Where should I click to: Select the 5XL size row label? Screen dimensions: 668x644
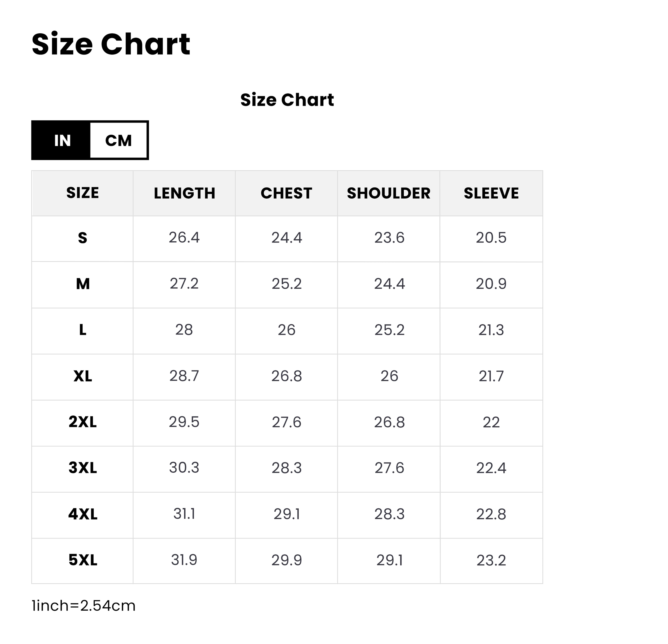83,560
